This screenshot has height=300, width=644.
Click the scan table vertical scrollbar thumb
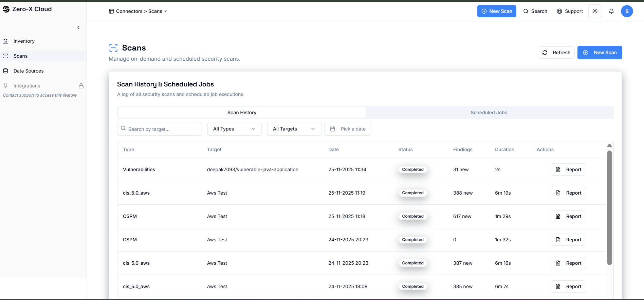(x=609, y=208)
